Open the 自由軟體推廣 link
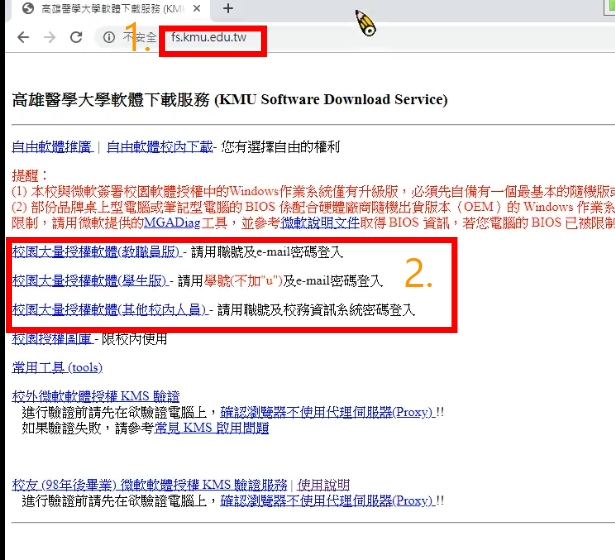The width and height of the screenshot is (615, 560). pyautogui.click(x=51, y=147)
